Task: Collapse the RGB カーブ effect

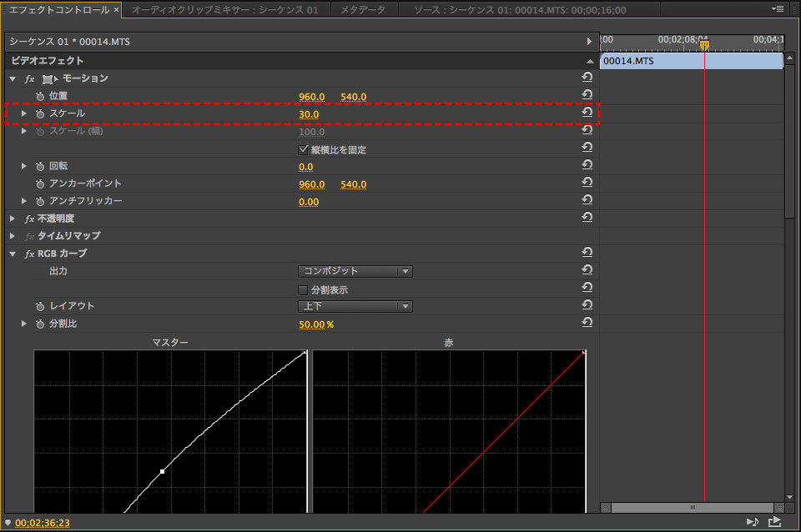Action: pos(13,253)
